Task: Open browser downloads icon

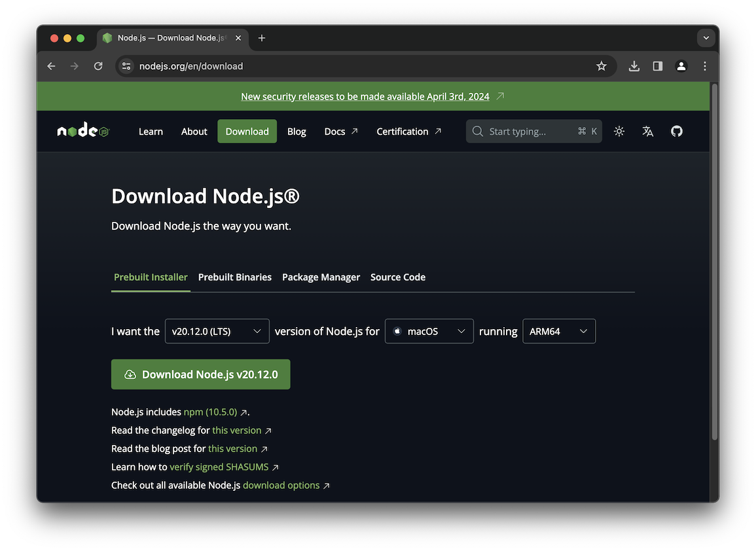Action: point(634,66)
